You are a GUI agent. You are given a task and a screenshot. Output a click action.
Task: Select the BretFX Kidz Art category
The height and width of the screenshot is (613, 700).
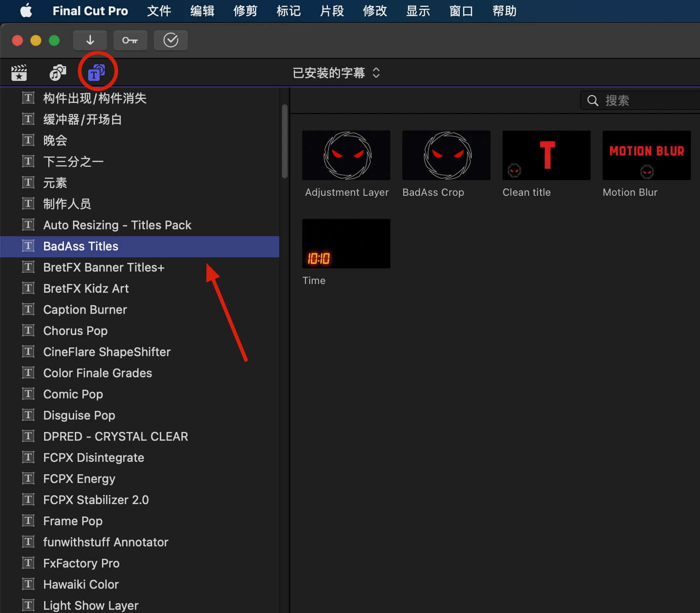pos(140,288)
